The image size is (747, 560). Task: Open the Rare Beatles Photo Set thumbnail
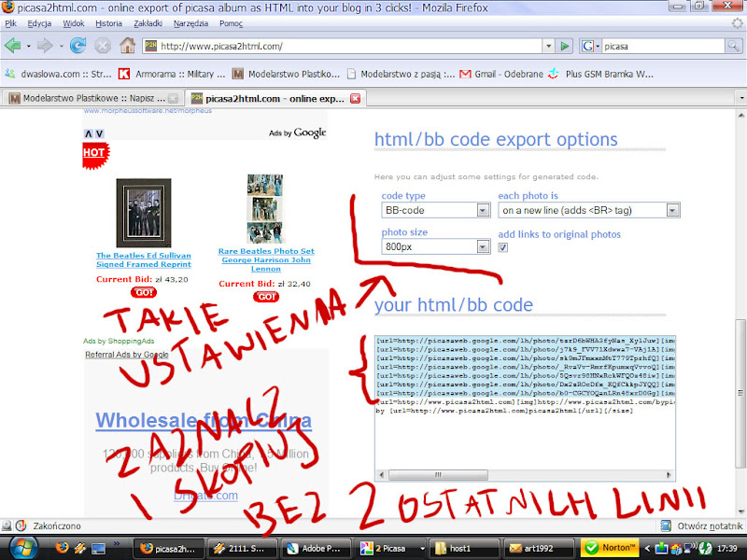[x=265, y=208]
